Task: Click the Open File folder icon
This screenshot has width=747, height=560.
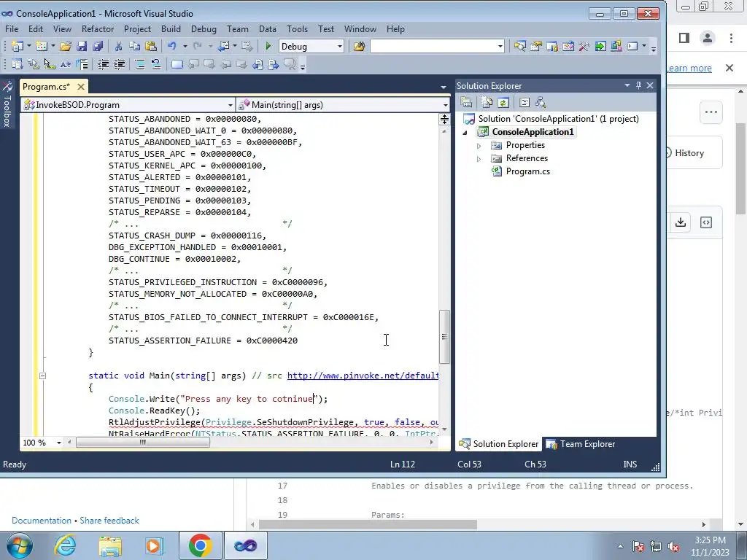Action: pos(66,46)
